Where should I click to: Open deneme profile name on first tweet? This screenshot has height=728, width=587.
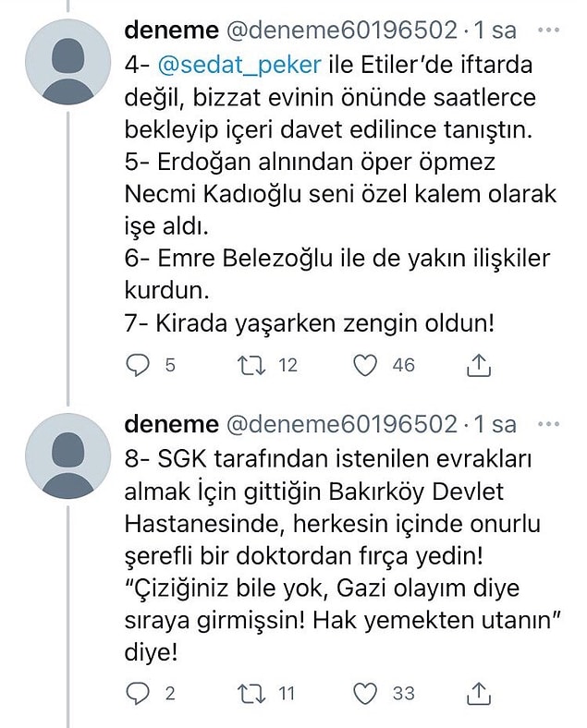(171, 30)
